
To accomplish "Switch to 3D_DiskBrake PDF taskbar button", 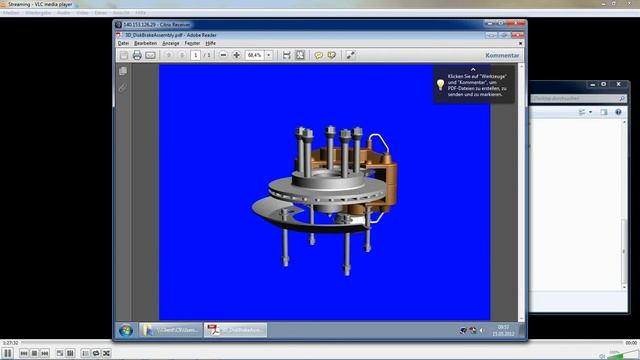I will point(236,330).
